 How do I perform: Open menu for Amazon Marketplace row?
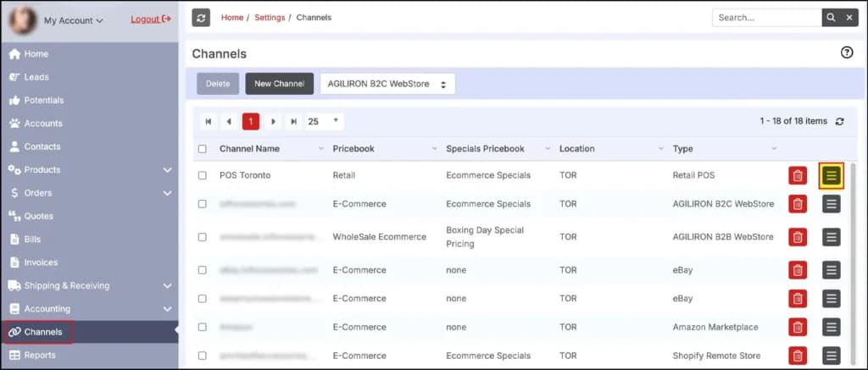click(831, 328)
